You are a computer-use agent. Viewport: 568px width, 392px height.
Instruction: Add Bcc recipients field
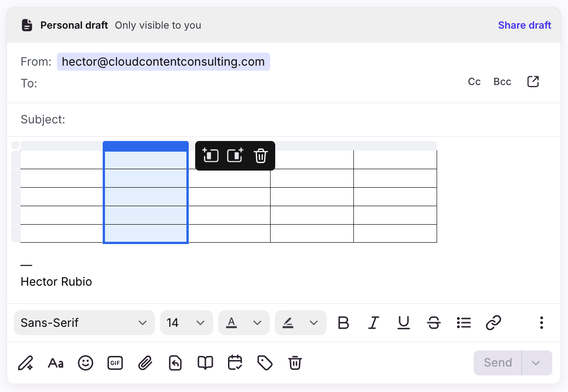(502, 82)
